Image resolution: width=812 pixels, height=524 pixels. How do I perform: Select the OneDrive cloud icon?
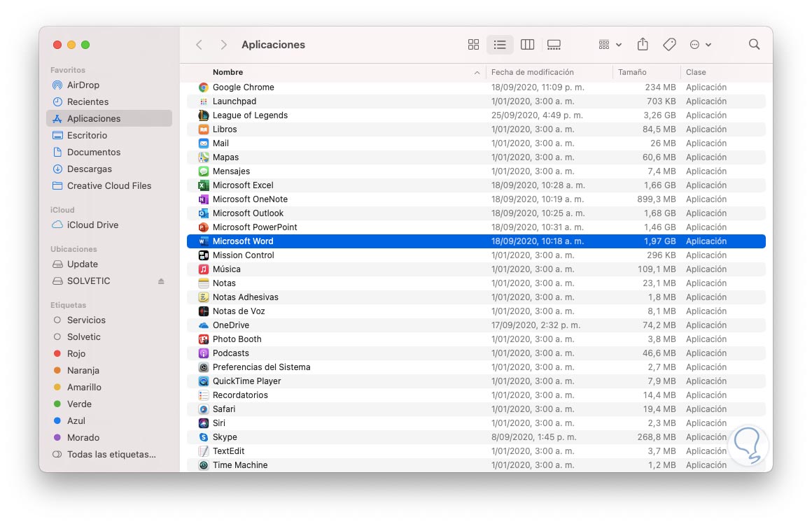pos(204,325)
